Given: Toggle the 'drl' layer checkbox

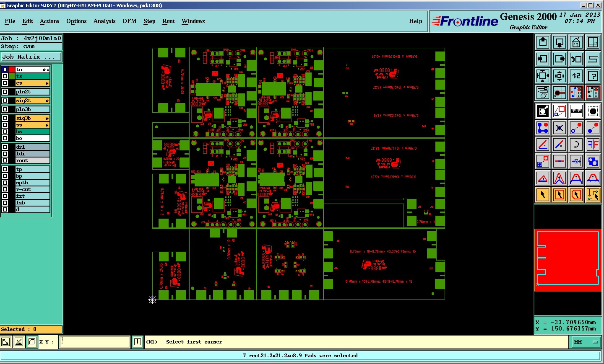Looking at the screenshot, I should tap(5, 147).
